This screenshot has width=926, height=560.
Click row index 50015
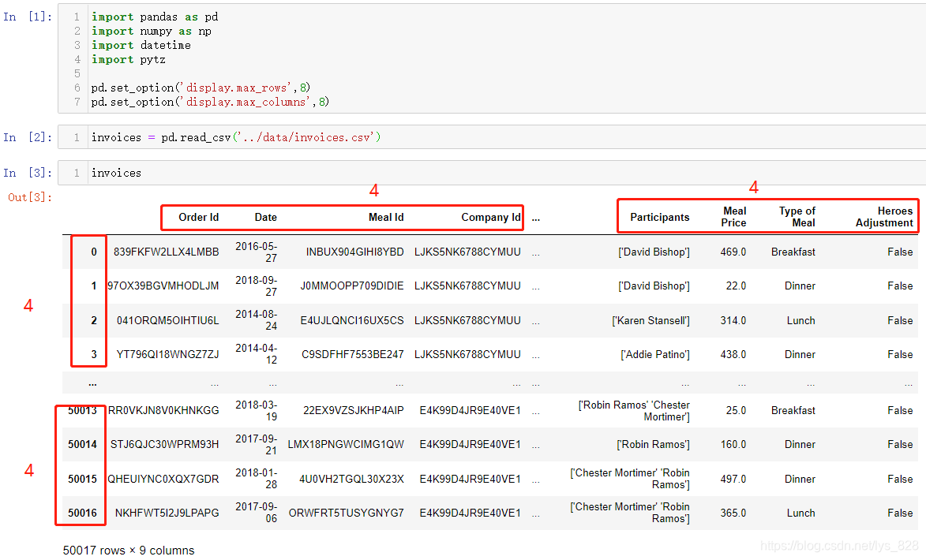pyautogui.click(x=82, y=480)
